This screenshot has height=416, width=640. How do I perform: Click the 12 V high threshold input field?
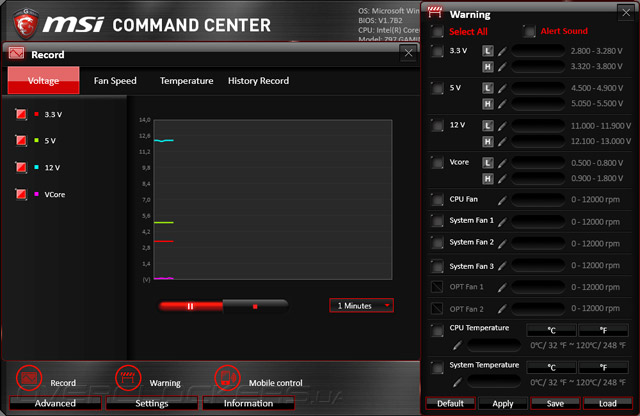click(x=538, y=141)
